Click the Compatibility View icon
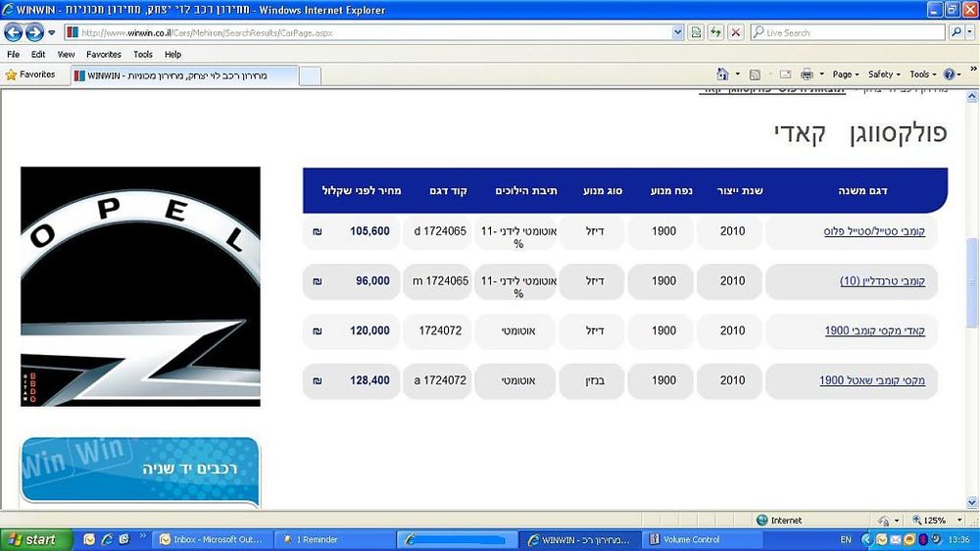This screenshot has height=551, width=980. (x=696, y=32)
